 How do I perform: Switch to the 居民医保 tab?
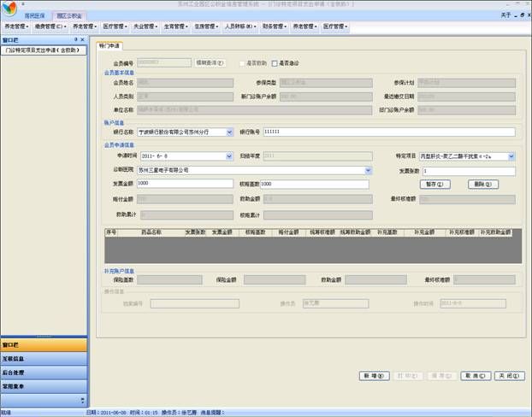[x=34, y=16]
